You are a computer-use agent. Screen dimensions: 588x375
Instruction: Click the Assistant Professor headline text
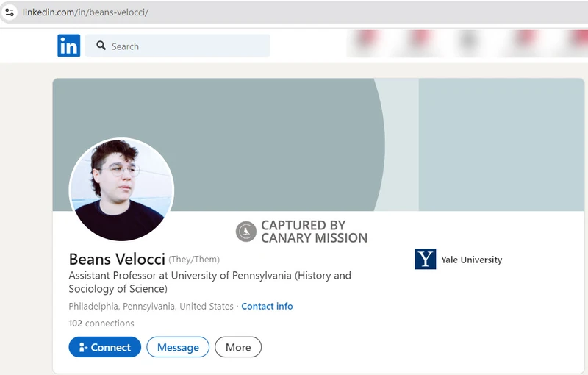click(210, 282)
